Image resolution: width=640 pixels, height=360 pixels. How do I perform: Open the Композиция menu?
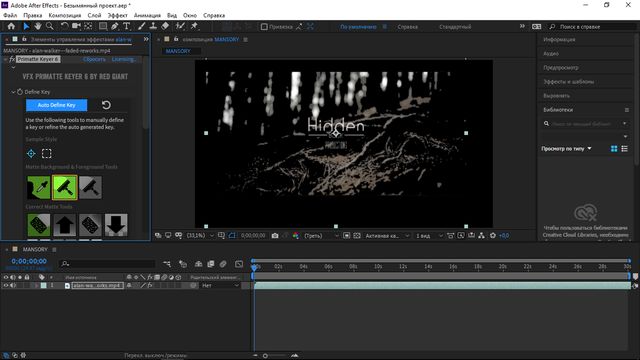[x=64, y=15]
